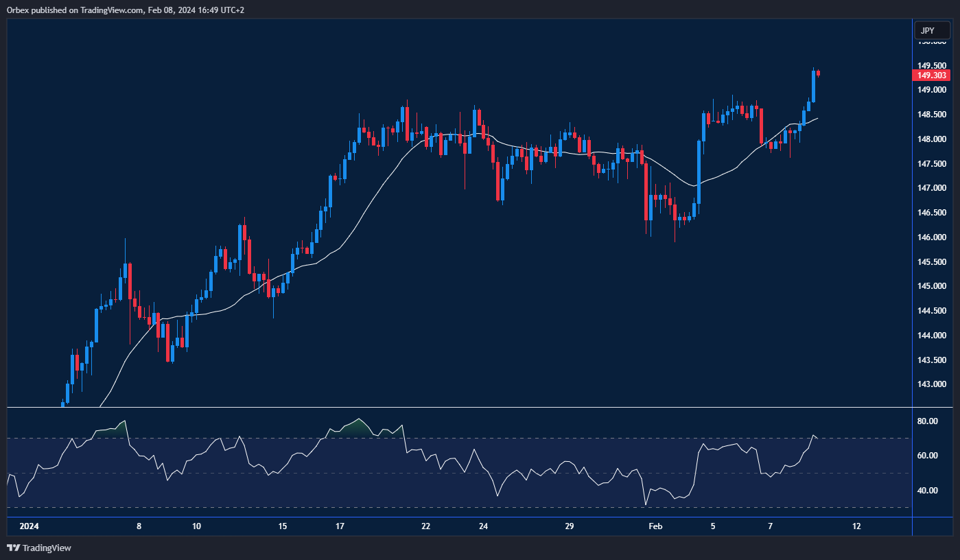The image size is (960, 560).
Task: Select the latest small red candle near 149.3
Action: point(818,73)
